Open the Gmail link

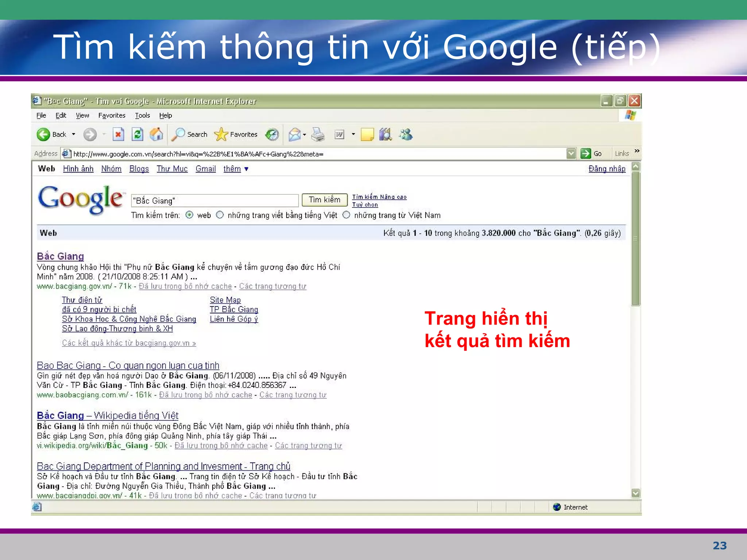(206, 169)
